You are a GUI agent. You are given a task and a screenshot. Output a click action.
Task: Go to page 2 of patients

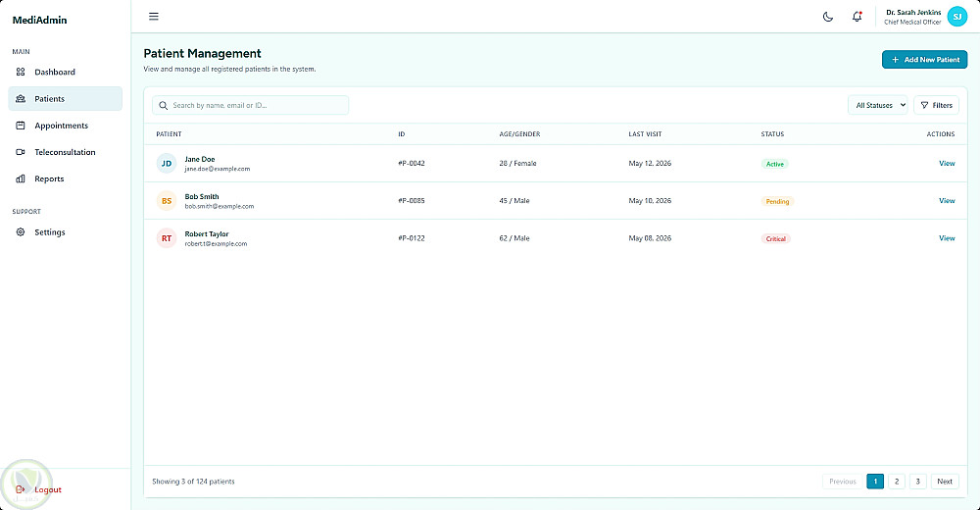[897, 482]
